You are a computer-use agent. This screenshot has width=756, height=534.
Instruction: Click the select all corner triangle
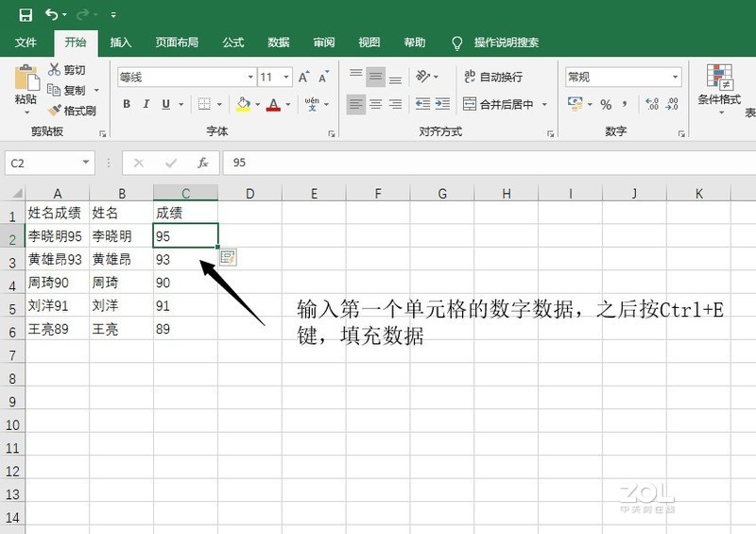click(17, 194)
